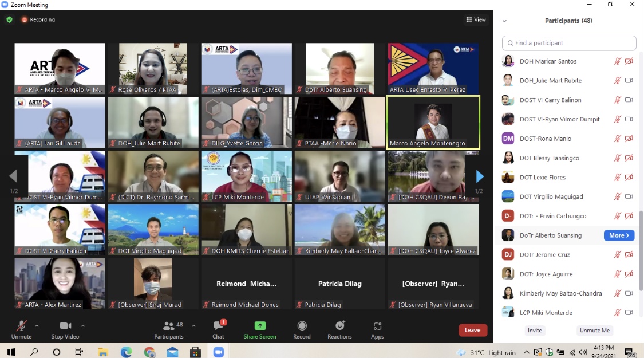Click the muted mic icon for DOST VI Garry Balinon
This screenshot has width=644, height=358.
click(617, 100)
